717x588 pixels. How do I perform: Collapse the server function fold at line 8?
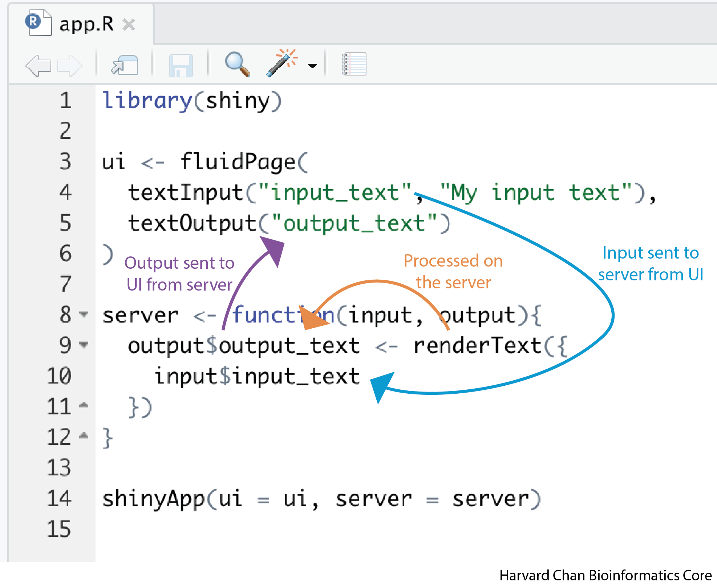pos(84,313)
